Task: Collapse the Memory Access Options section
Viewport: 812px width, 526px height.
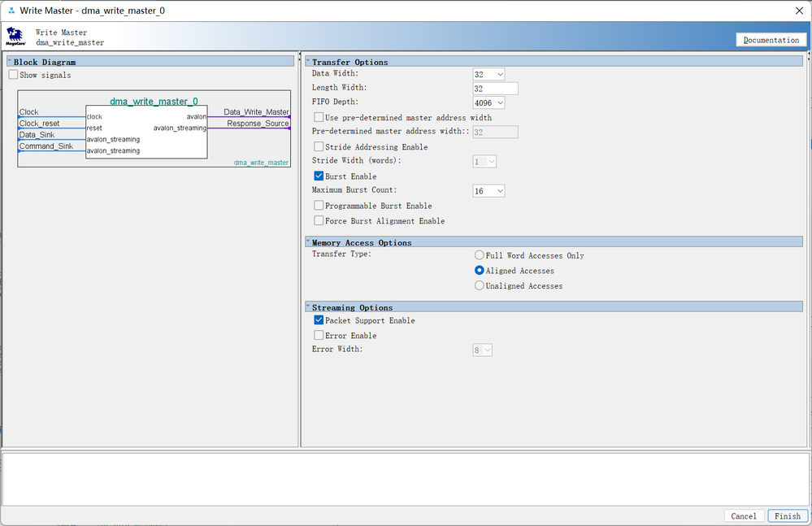Action: pyautogui.click(x=308, y=242)
